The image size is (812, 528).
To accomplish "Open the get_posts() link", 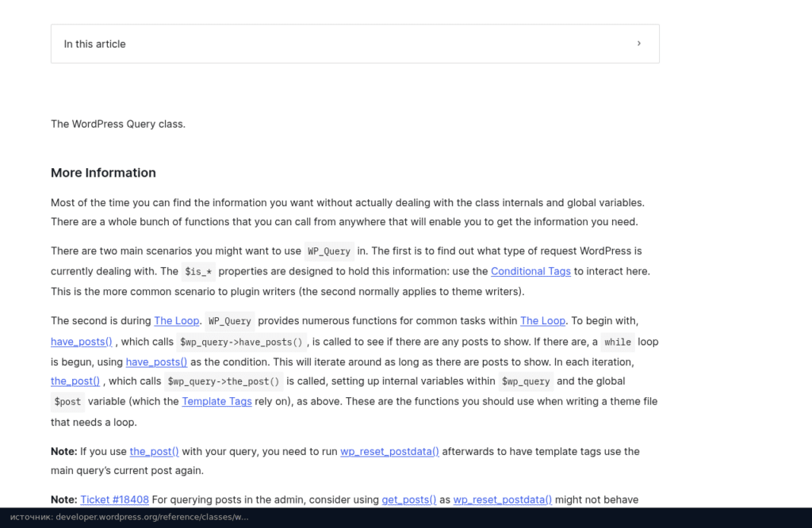I will coord(408,499).
